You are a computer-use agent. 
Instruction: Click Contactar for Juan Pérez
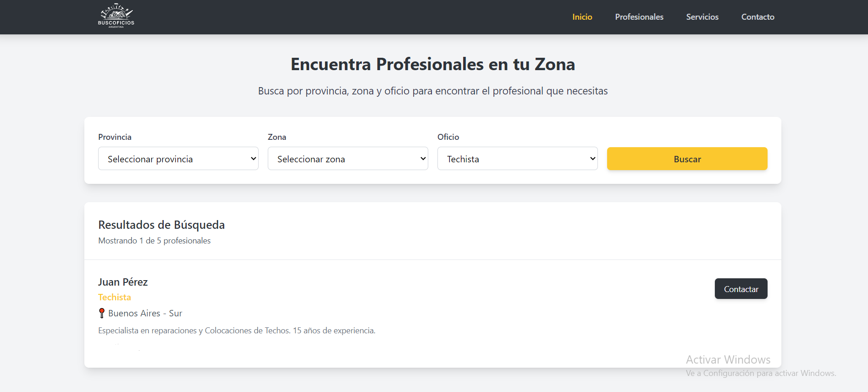coord(741,289)
